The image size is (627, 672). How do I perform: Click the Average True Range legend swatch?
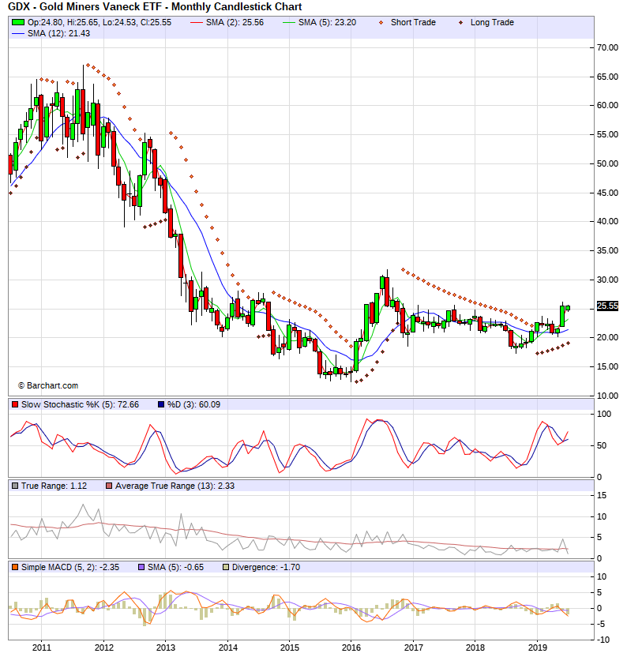click(109, 486)
